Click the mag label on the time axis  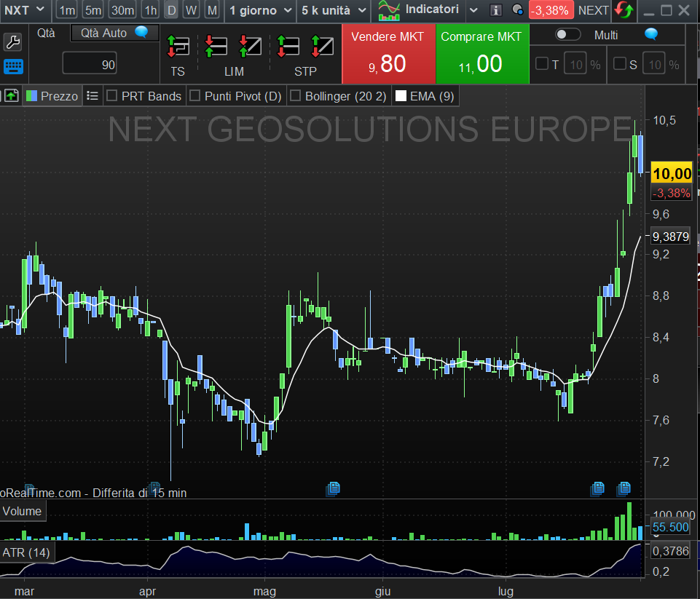pos(264,592)
